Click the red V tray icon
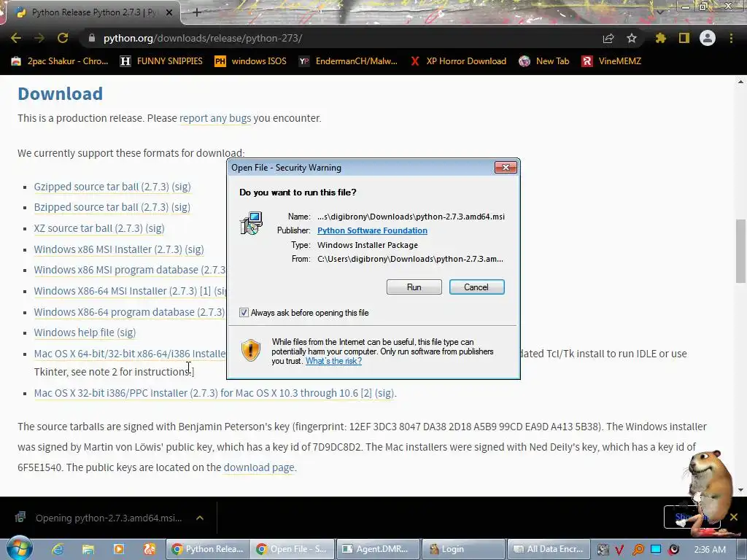 [620, 550]
